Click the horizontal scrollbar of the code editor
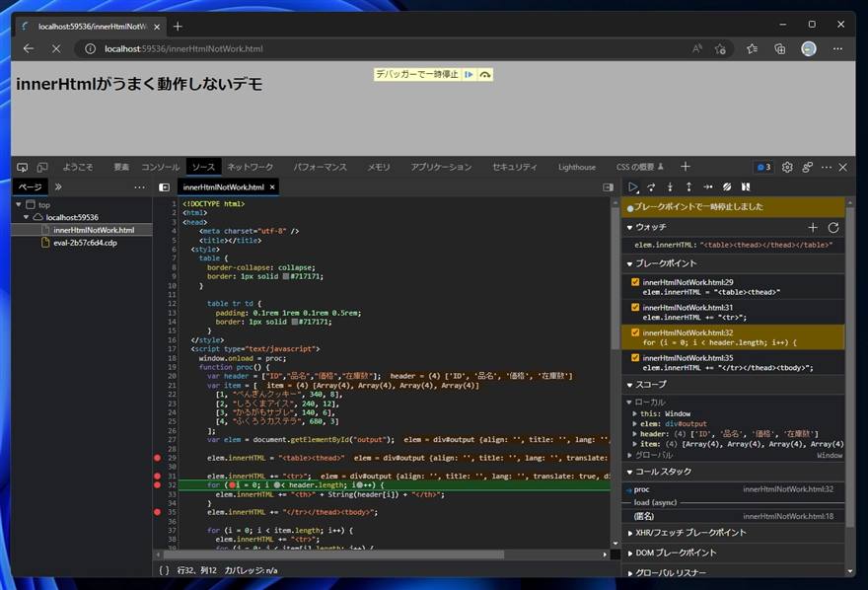 (333, 554)
